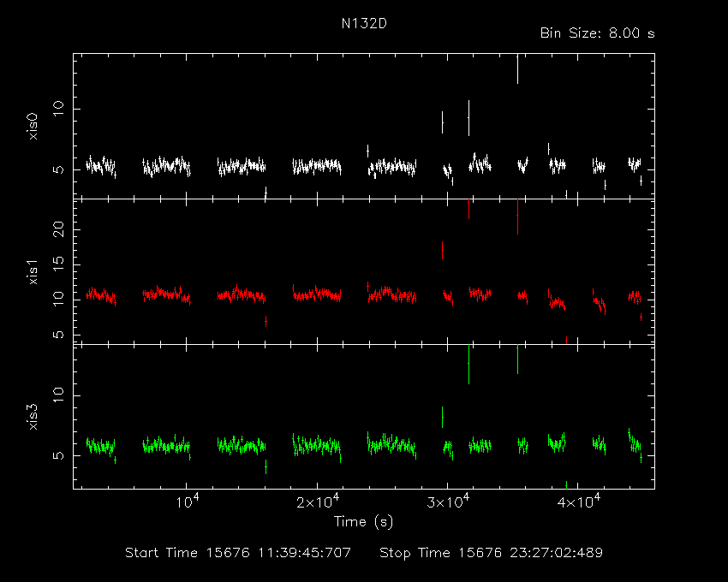Click the "Time (s)" x-axis label
Viewport: 728px width, 582px height.
pos(363,522)
